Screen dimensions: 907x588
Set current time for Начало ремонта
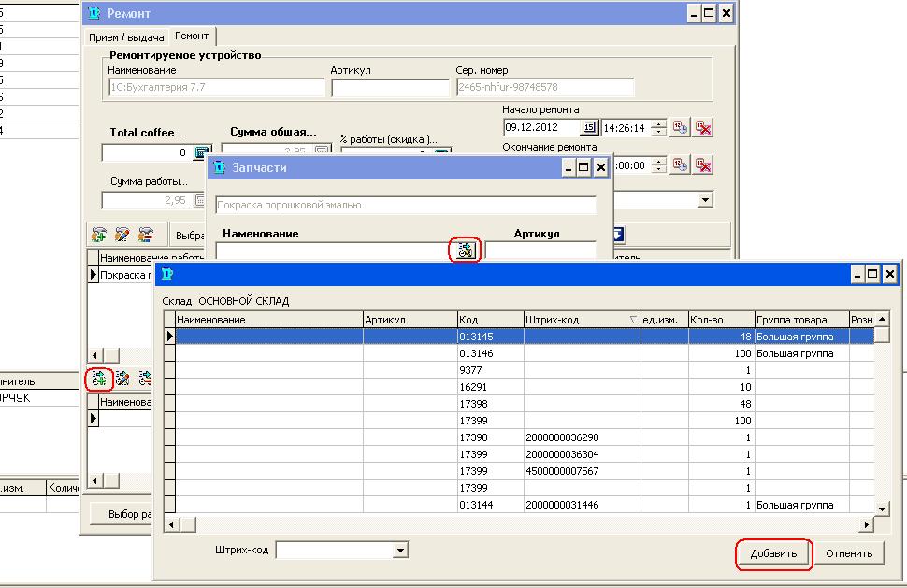681,128
